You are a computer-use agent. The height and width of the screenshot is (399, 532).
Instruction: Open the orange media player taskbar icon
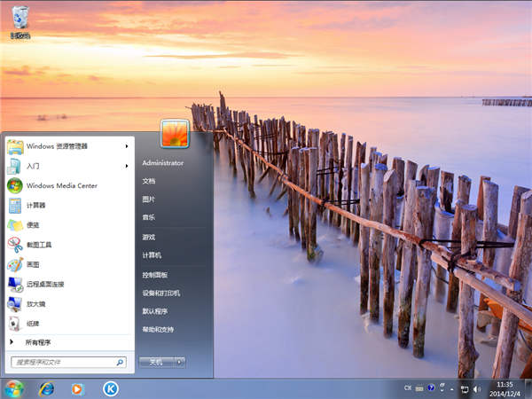77,389
